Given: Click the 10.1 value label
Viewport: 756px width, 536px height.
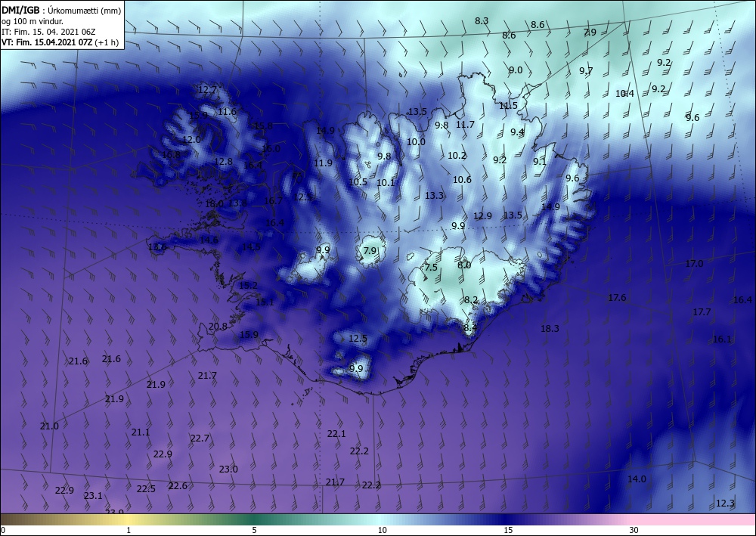Looking at the screenshot, I should pyautogui.click(x=386, y=183).
